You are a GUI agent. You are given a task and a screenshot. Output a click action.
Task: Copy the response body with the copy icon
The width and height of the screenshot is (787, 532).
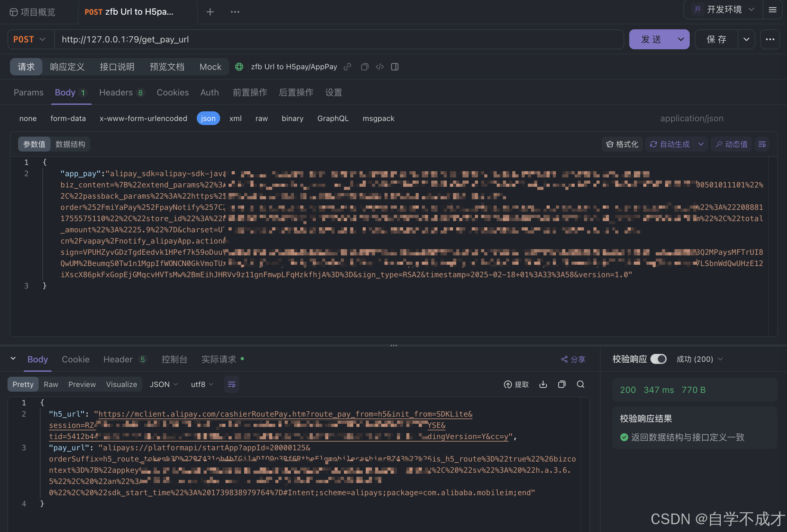click(x=562, y=384)
